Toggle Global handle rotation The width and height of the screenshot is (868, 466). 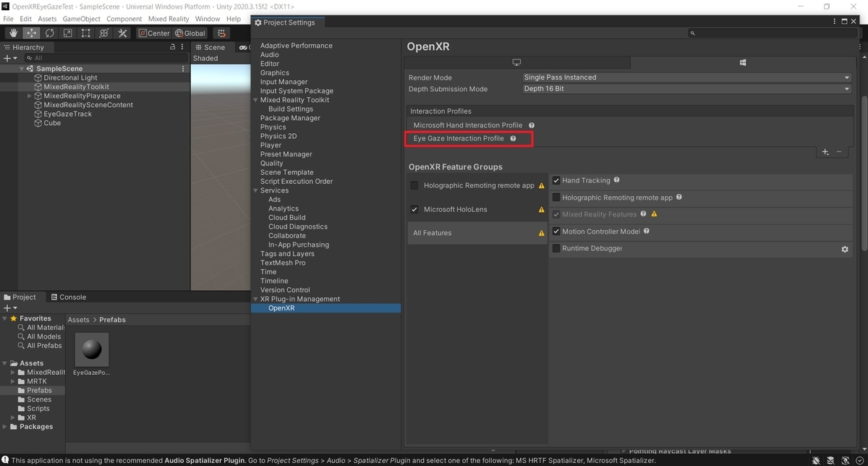[x=190, y=33]
